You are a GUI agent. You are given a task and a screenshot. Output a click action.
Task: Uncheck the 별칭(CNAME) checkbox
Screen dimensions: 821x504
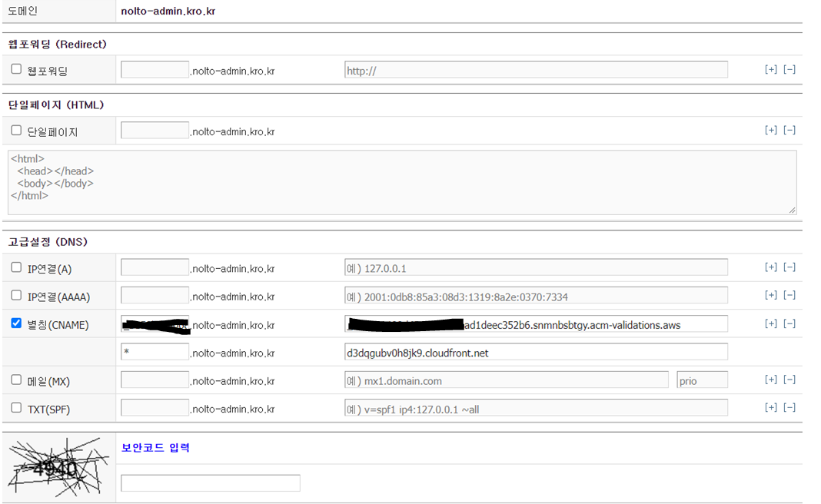coord(16,323)
